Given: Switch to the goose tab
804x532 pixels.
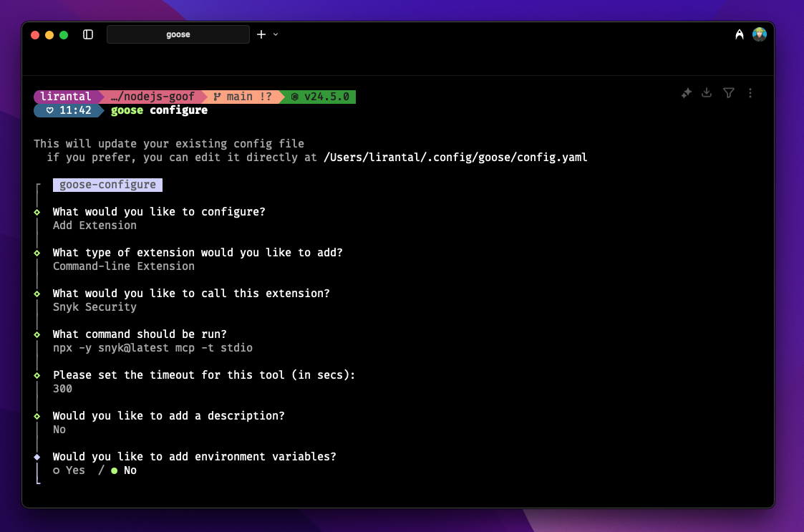Looking at the screenshot, I should (x=178, y=34).
